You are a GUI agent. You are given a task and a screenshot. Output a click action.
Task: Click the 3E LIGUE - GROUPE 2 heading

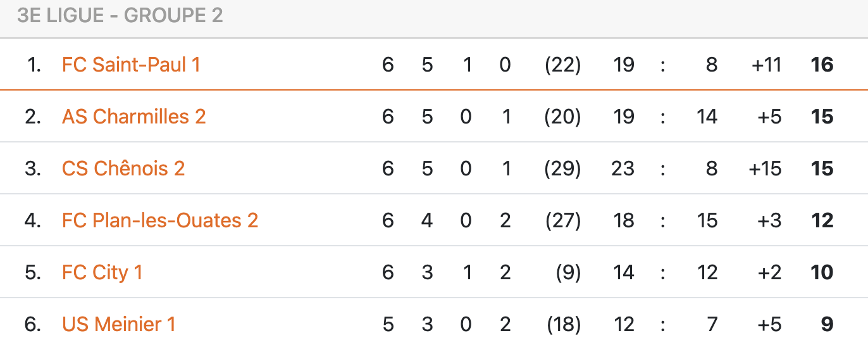tap(120, 15)
